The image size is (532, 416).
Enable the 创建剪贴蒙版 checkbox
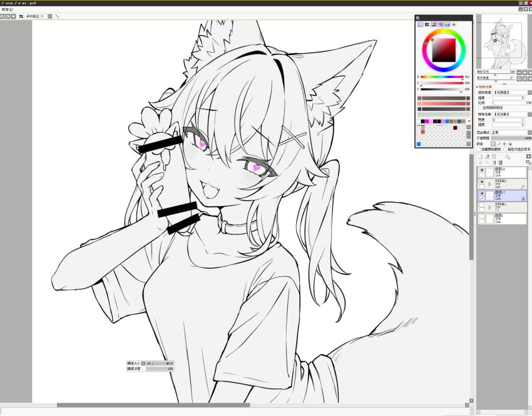479,149
